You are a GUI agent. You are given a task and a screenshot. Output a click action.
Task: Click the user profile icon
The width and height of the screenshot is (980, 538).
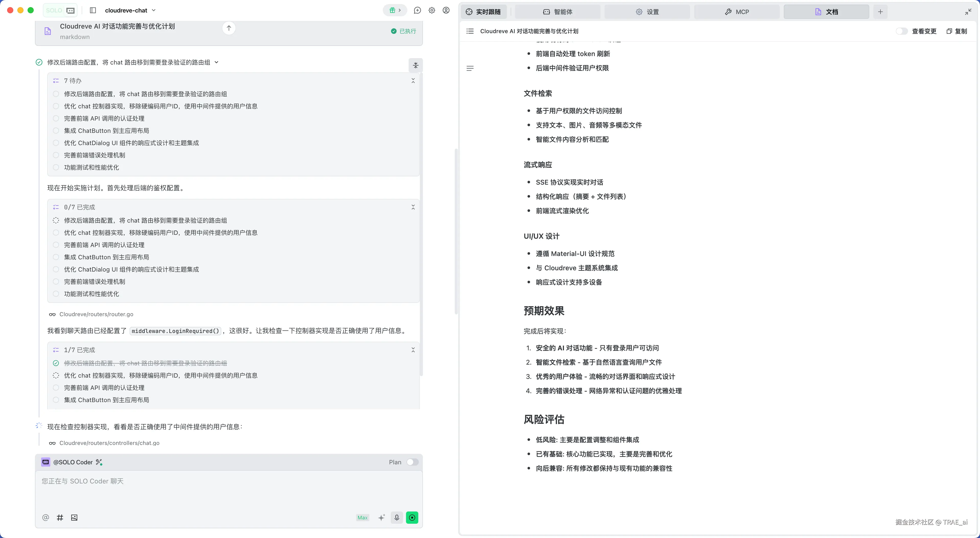pos(446,10)
